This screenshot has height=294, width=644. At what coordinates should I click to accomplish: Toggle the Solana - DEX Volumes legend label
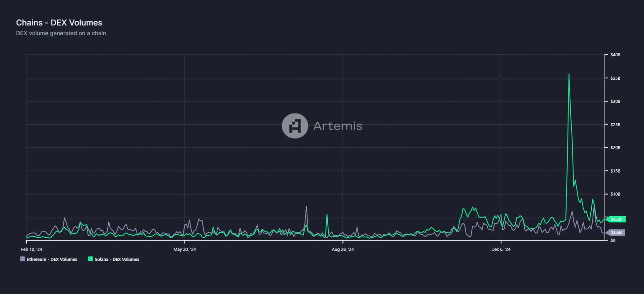pos(117,259)
